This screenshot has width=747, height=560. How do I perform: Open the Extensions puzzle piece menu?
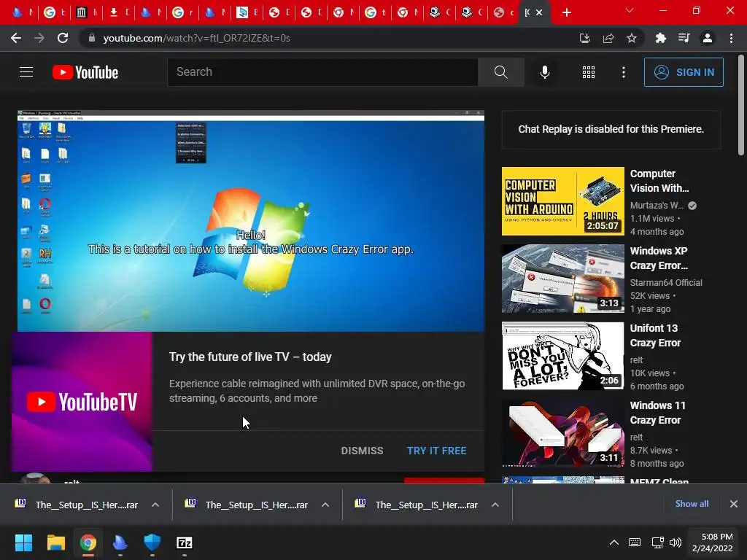click(660, 38)
